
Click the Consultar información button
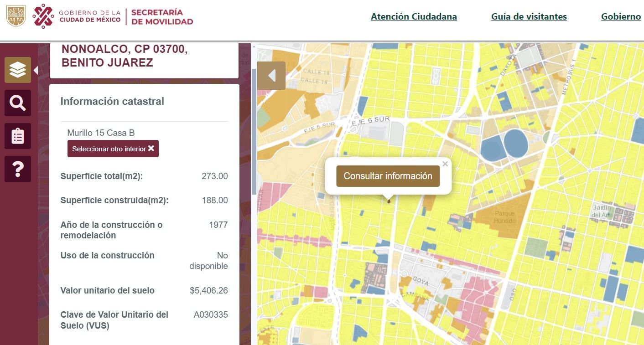point(388,176)
